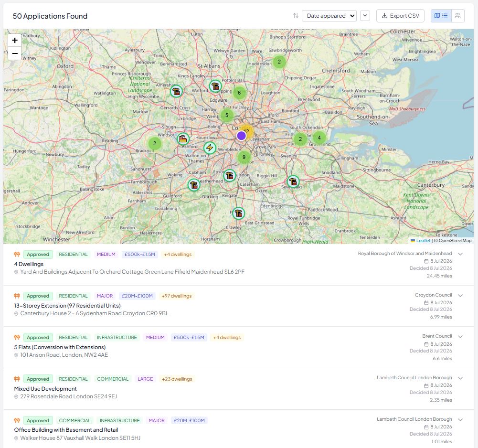The width and height of the screenshot is (478, 448).
Task: Open the cluster of 2 near Bracknell
Action: 155,143
